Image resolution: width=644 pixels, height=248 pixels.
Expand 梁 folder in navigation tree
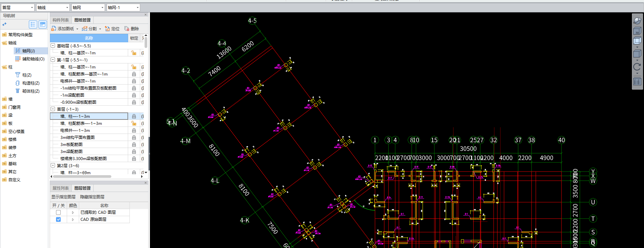pos(4,115)
